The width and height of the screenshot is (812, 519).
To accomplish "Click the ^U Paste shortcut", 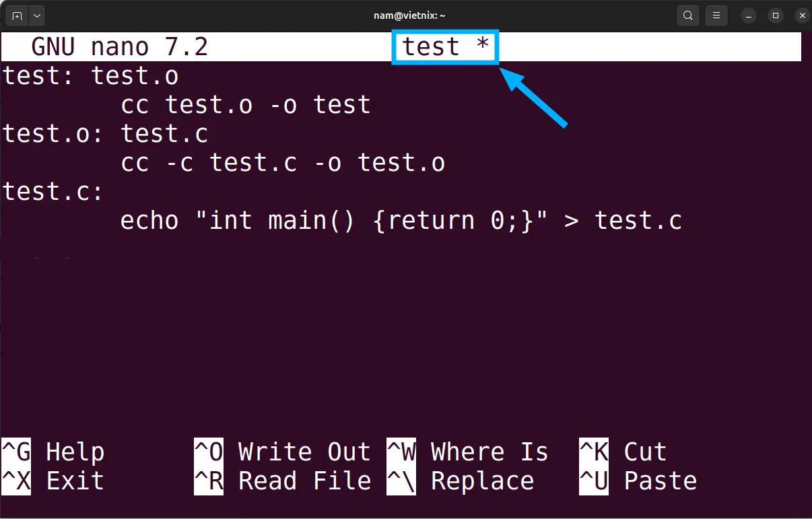I will coord(638,481).
